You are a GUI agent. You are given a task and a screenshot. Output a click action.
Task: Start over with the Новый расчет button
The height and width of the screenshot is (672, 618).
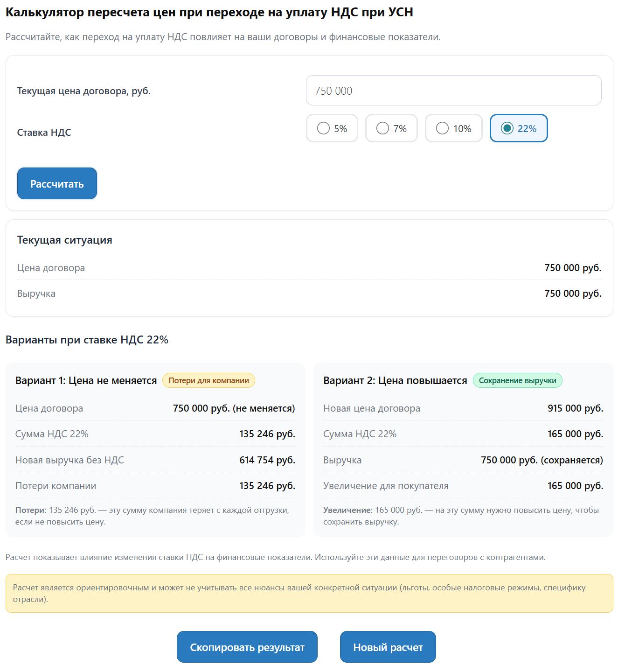click(x=388, y=647)
